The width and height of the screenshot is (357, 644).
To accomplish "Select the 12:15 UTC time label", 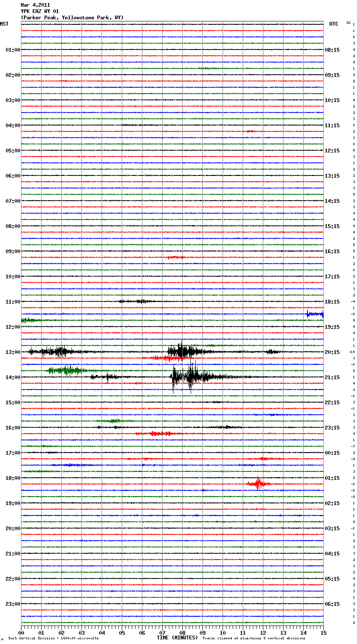I will coord(332,151).
